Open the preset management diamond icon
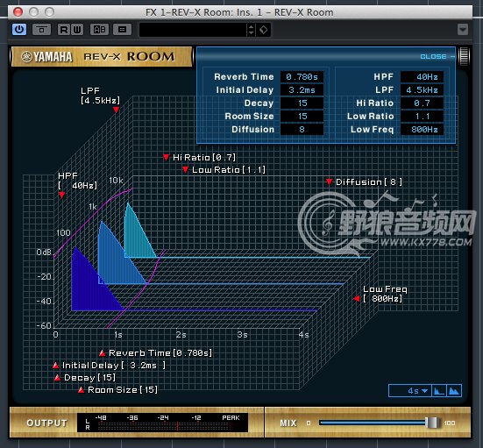 264,30
